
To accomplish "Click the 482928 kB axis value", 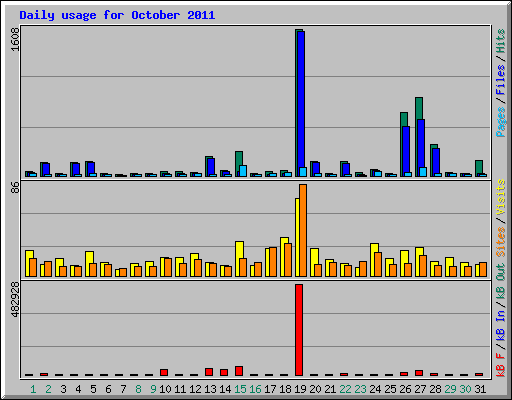I will (15, 300).
